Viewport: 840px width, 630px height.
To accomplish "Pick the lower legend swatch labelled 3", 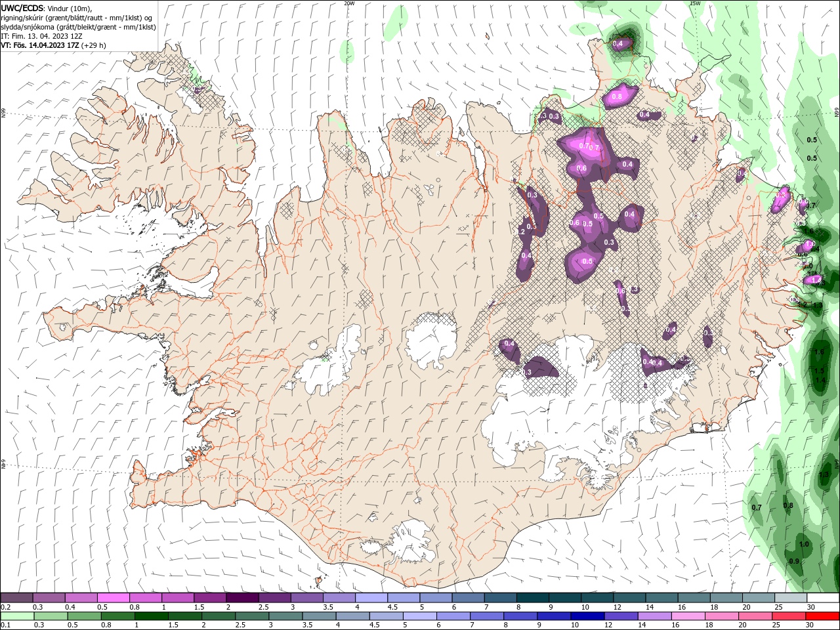I will pyautogui.click(x=285, y=616).
